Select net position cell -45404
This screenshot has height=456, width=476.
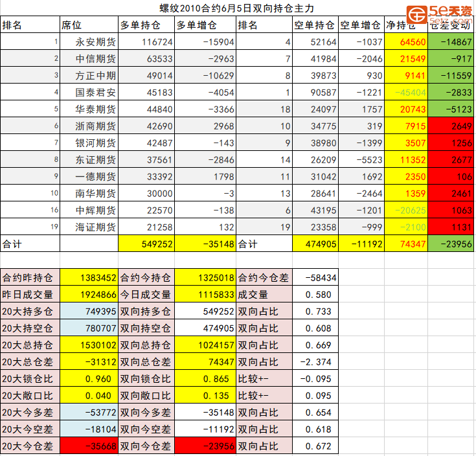(x=406, y=92)
